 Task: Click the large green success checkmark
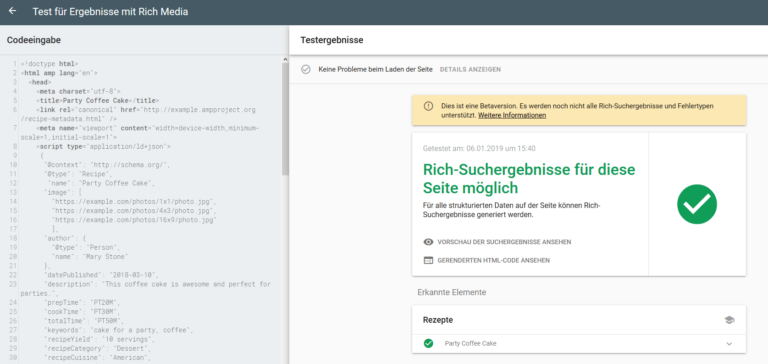point(697,205)
